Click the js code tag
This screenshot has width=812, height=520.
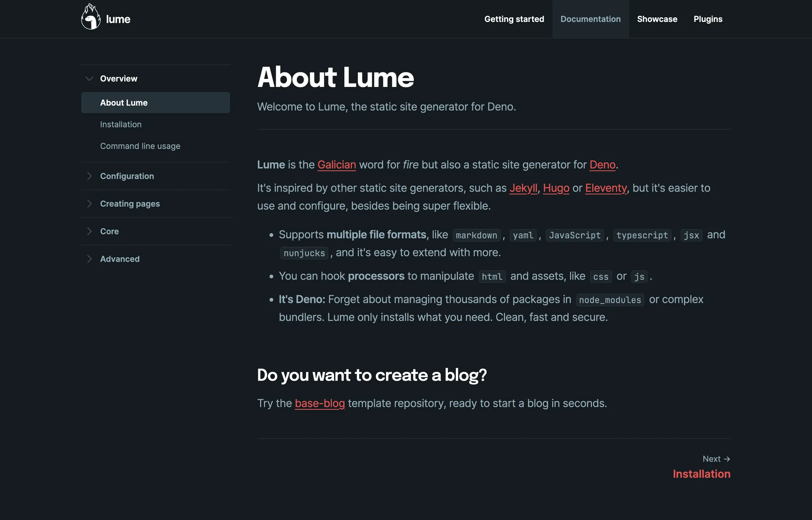coord(639,277)
